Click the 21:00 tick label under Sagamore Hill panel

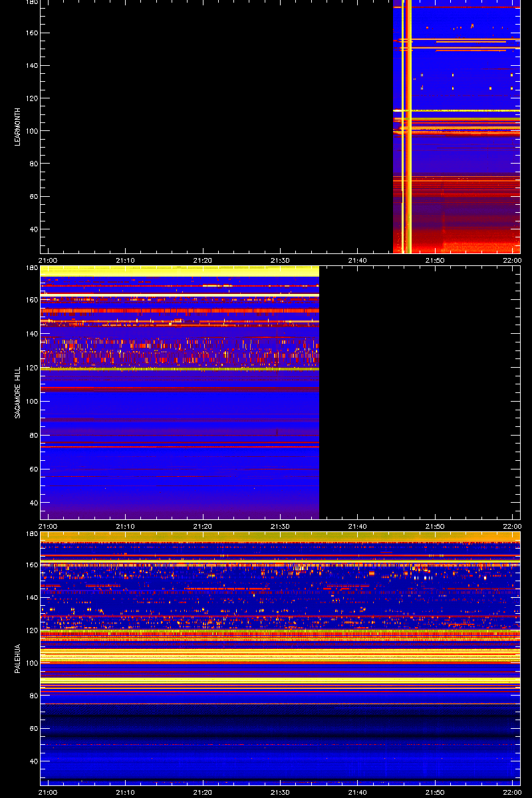[x=49, y=527]
